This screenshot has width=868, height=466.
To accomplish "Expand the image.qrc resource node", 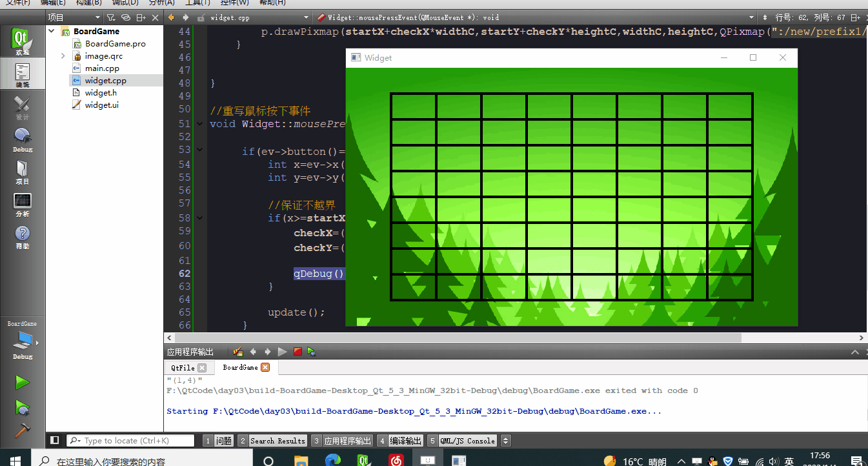I will coord(63,56).
